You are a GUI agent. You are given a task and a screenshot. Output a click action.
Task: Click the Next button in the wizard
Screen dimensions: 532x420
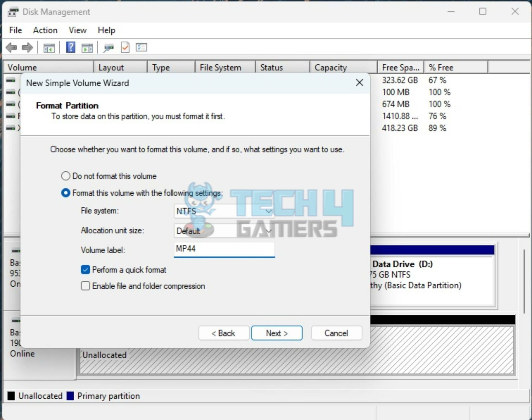(x=277, y=333)
